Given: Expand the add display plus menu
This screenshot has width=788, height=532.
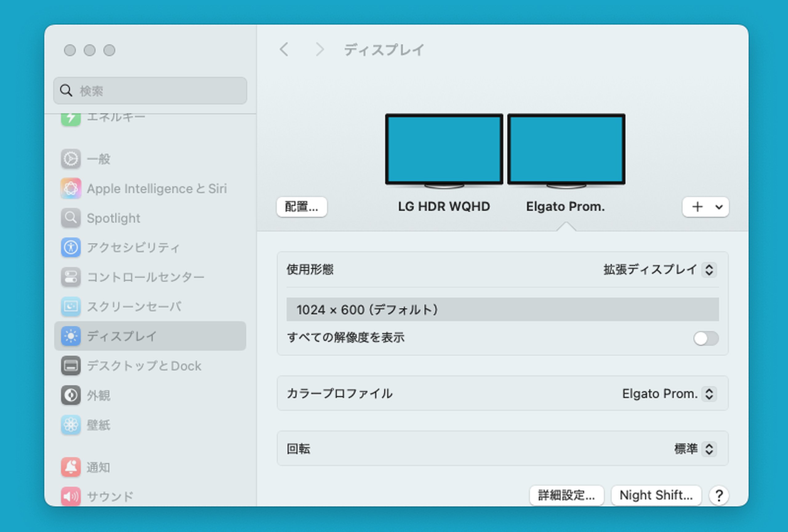Looking at the screenshot, I should point(705,207).
